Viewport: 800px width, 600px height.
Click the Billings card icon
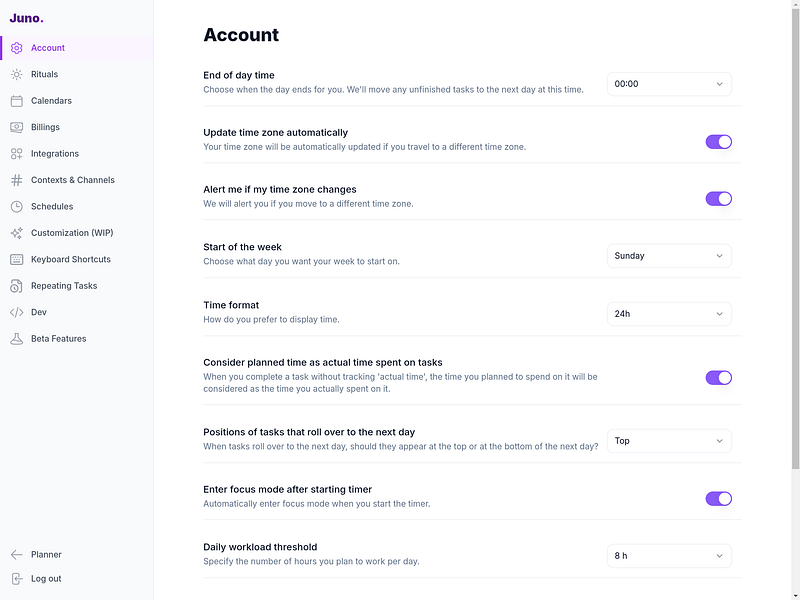[x=16, y=127]
